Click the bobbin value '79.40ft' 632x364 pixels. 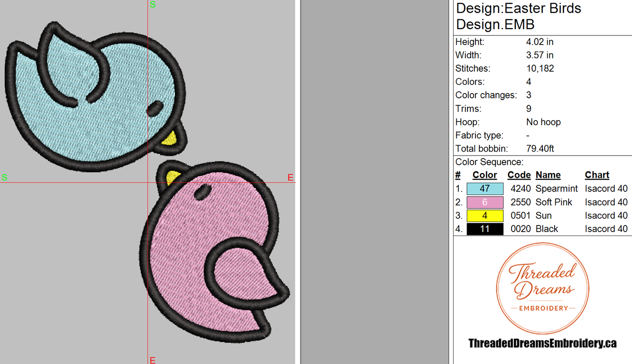pyautogui.click(x=540, y=149)
